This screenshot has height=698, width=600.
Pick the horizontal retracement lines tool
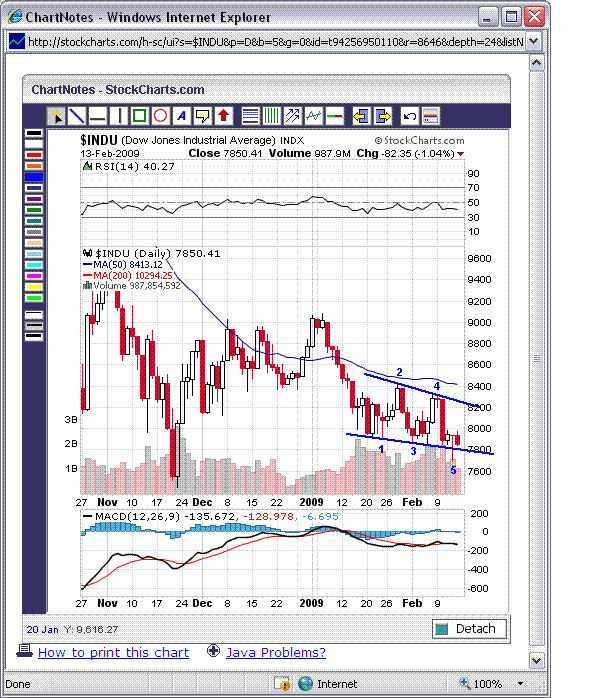point(250,117)
